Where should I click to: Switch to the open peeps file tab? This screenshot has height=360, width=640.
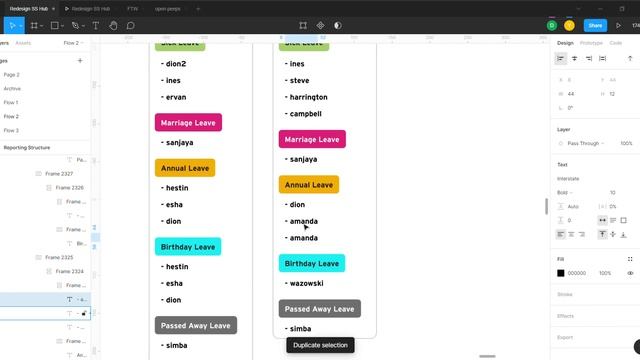pyautogui.click(x=167, y=9)
